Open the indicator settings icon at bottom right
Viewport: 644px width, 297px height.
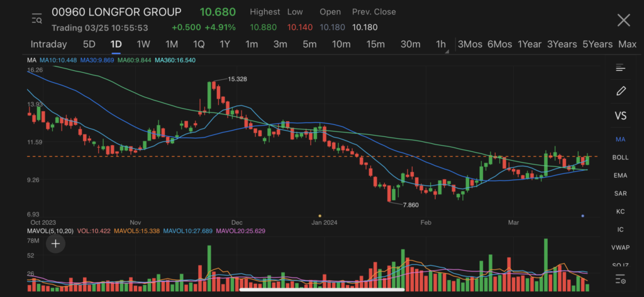point(620,280)
